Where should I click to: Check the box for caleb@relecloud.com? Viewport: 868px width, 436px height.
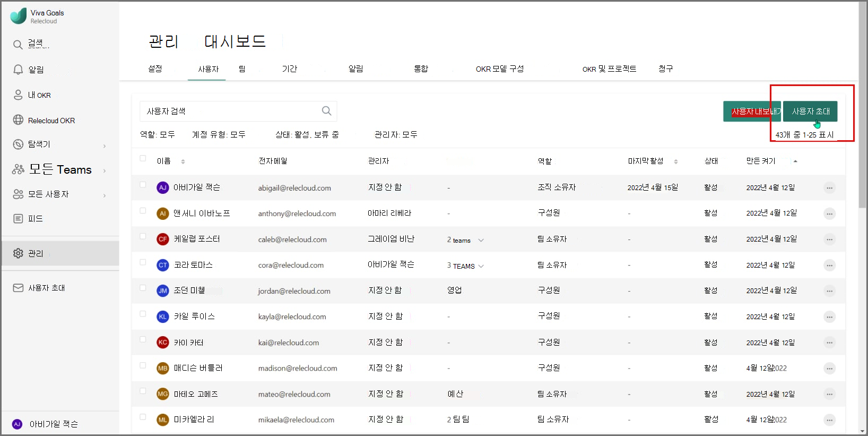pyautogui.click(x=143, y=236)
